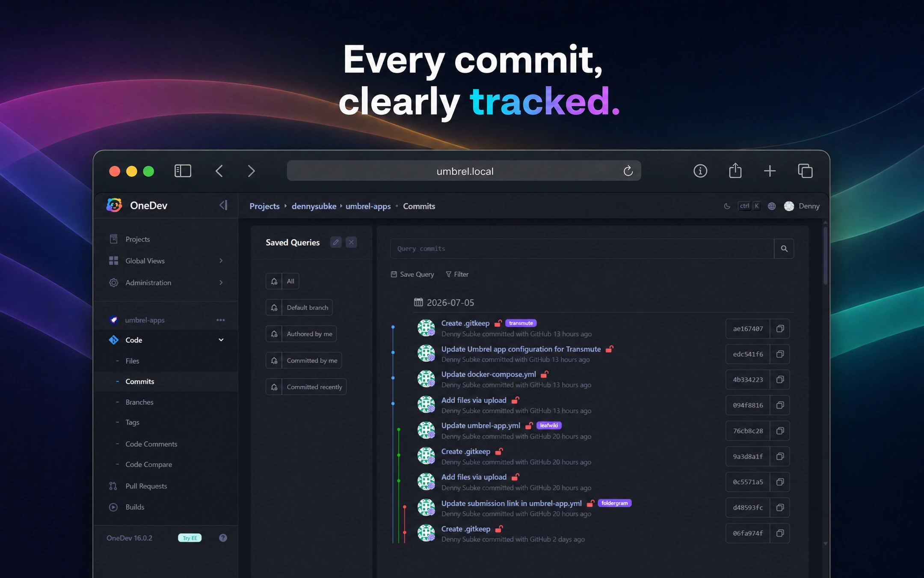
Task: Go forward with the browser forward arrow
Action: (x=251, y=171)
